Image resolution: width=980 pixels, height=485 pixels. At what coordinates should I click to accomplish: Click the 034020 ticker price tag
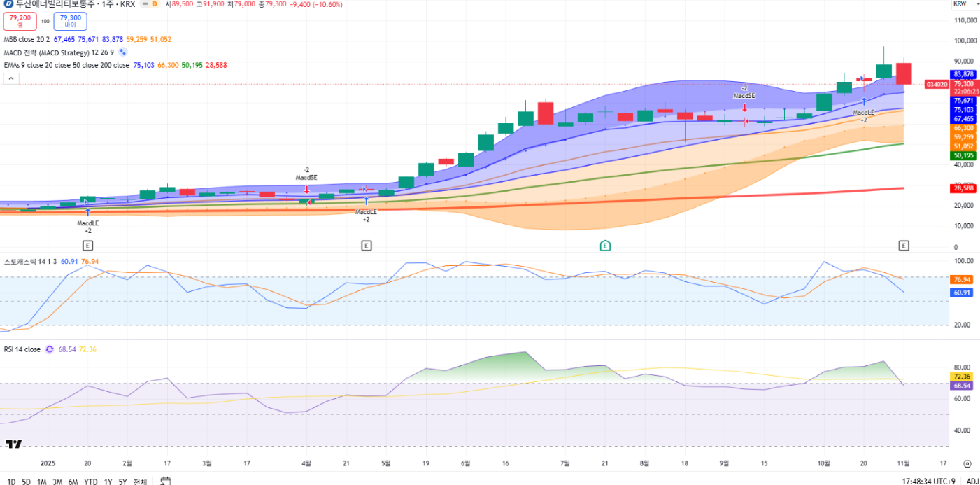click(x=937, y=84)
